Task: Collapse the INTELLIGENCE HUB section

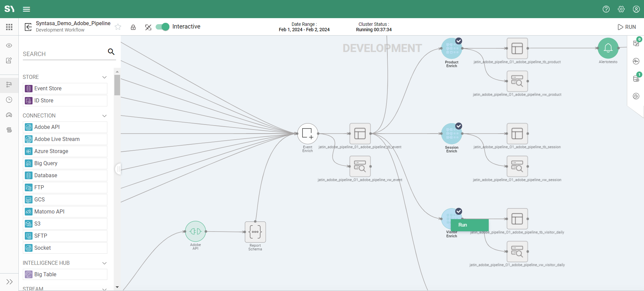Action: (104, 263)
